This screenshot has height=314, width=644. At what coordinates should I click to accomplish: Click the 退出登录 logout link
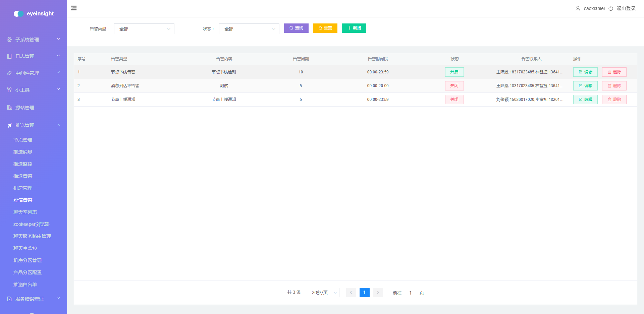click(x=626, y=8)
